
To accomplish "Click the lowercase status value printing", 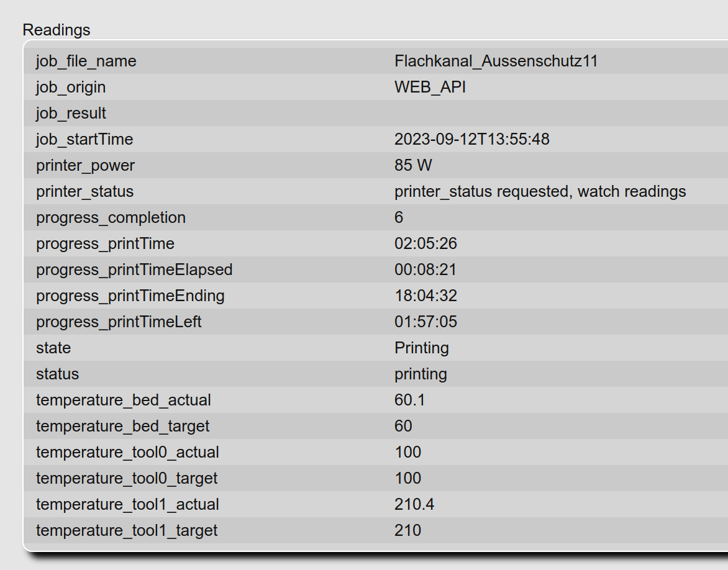I will pyautogui.click(x=421, y=374).
